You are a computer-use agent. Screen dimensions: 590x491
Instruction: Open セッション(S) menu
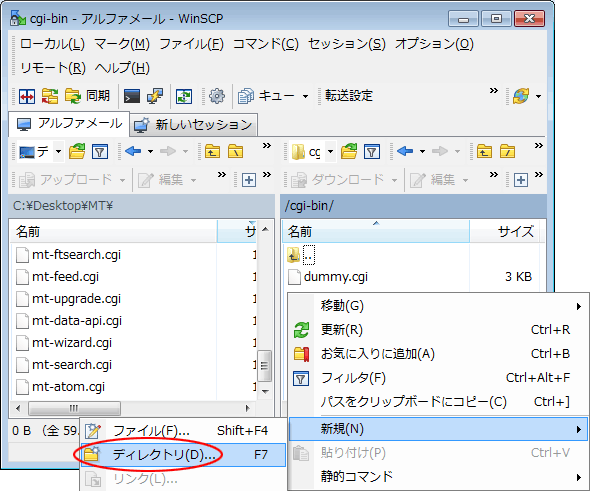coord(347,44)
